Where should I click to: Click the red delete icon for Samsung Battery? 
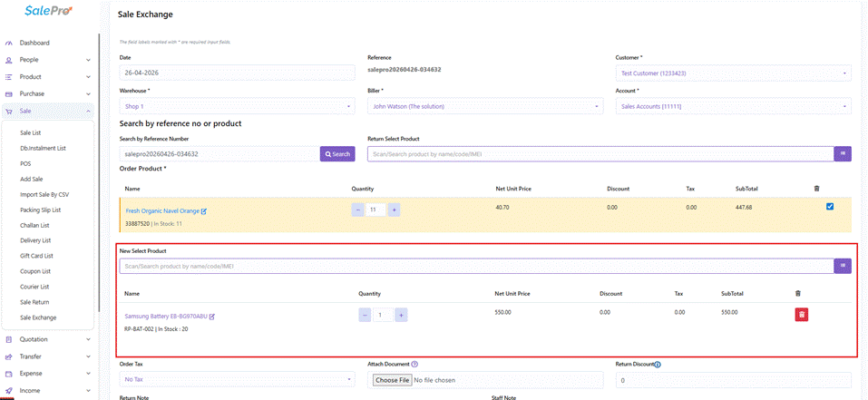click(803, 315)
